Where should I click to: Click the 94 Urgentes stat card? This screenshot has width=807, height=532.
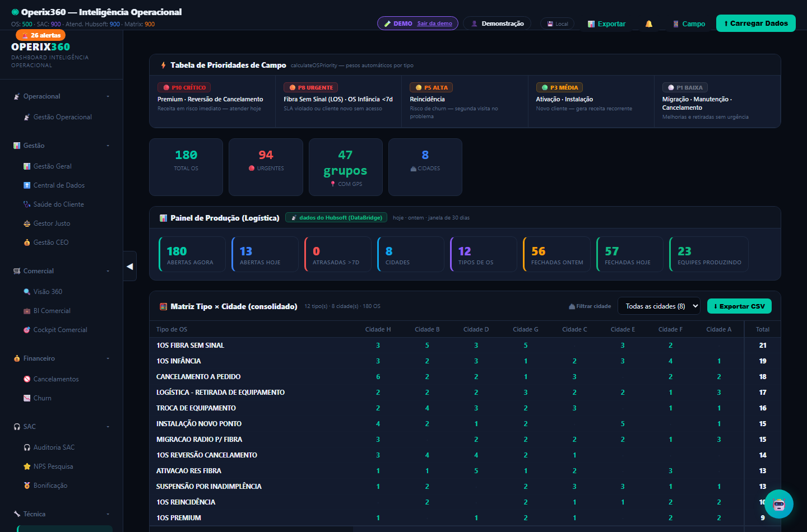(266, 167)
